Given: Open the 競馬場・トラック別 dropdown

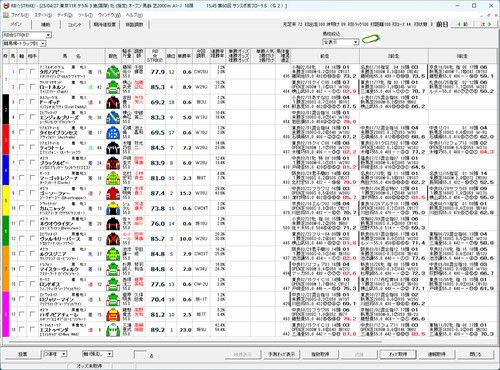Looking at the screenshot, I should click(24, 43).
